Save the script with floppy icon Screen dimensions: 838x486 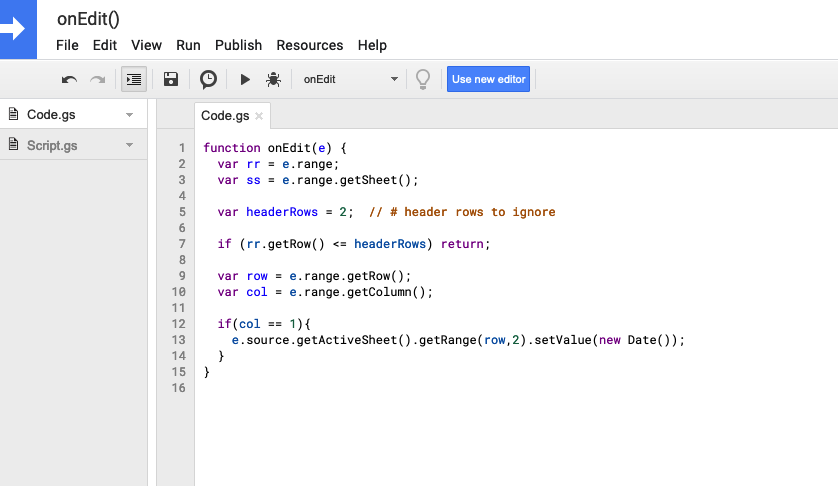point(170,79)
